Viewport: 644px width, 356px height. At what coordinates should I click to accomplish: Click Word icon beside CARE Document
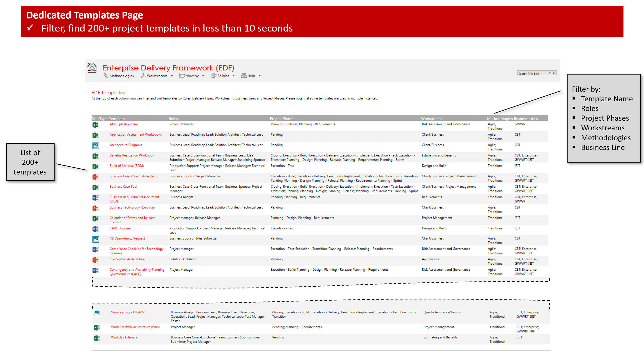click(x=96, y=229)
